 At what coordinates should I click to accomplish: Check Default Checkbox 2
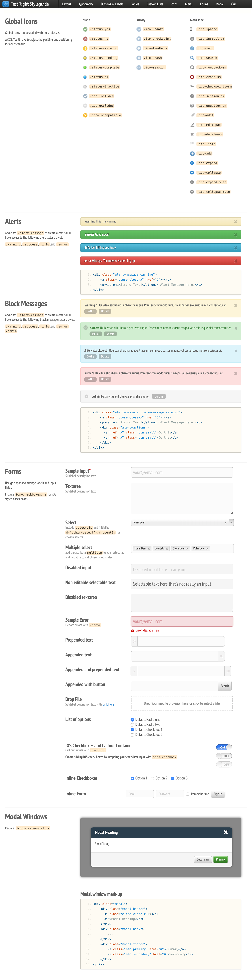click(x=132, y=735)
